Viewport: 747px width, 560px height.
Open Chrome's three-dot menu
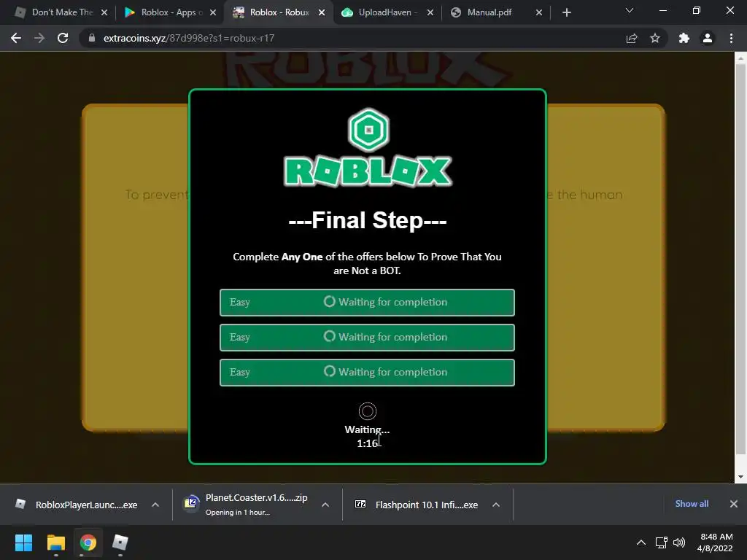(x=731, y=38)
